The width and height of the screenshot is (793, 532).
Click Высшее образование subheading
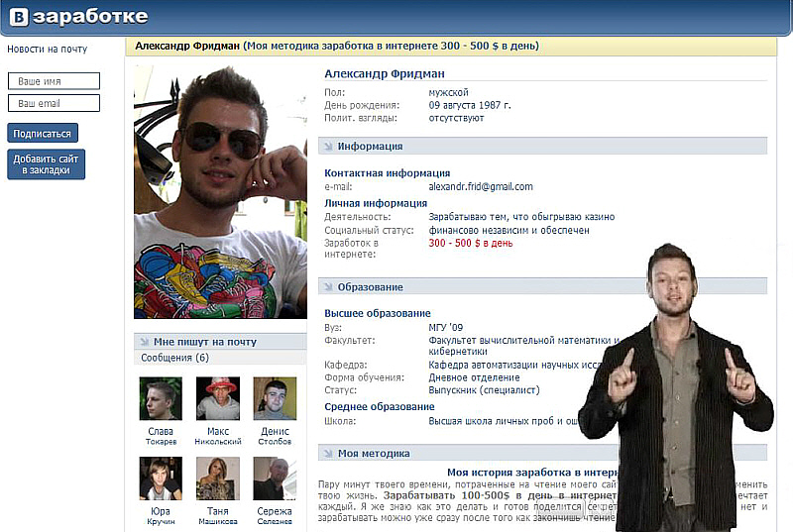378,313
